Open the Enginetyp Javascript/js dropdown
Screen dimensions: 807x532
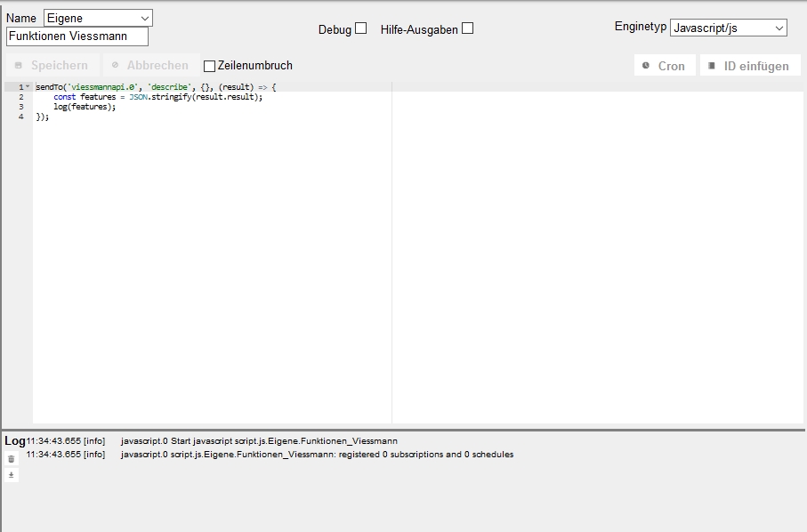coord(728,28)
